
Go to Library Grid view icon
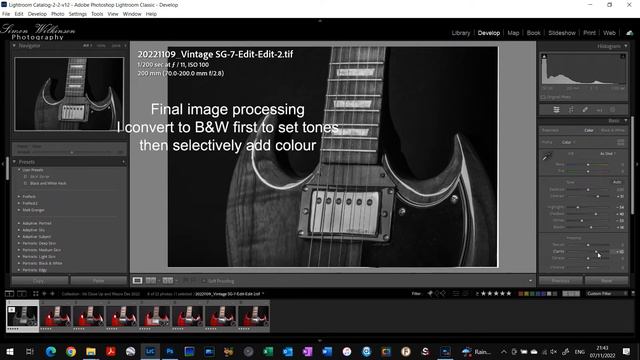[x=36, y=293]
